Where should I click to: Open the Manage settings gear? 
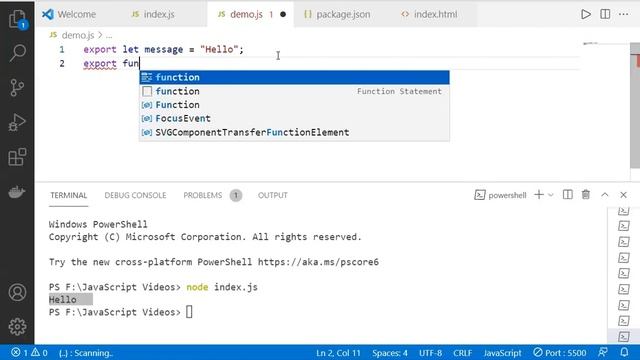pos(17,326)
